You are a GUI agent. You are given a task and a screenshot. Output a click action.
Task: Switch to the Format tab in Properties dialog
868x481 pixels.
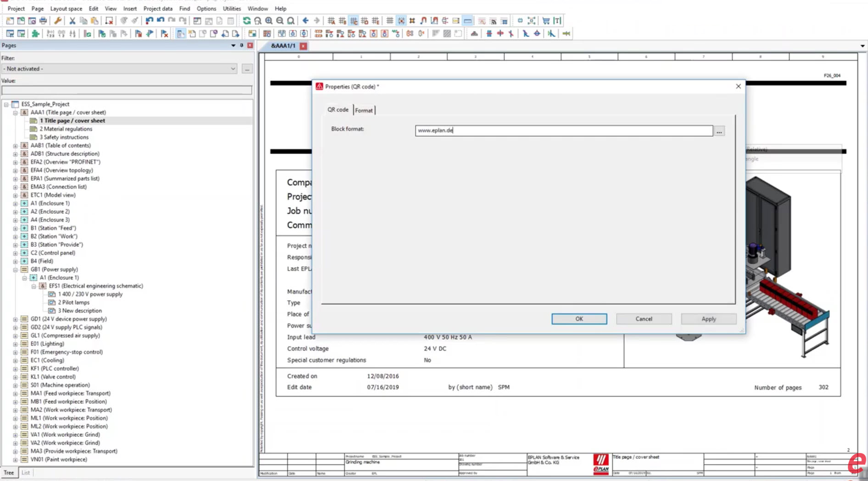(x=364, y=110)
